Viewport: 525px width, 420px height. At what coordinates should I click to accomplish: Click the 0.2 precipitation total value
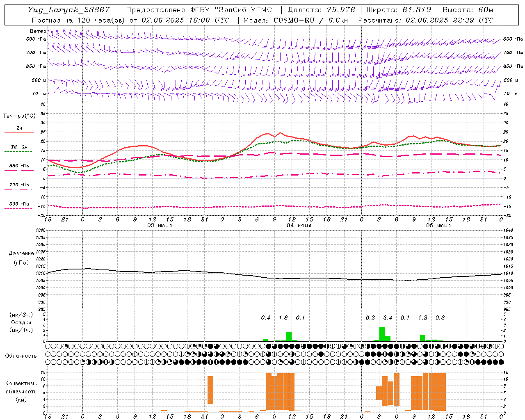370,318
